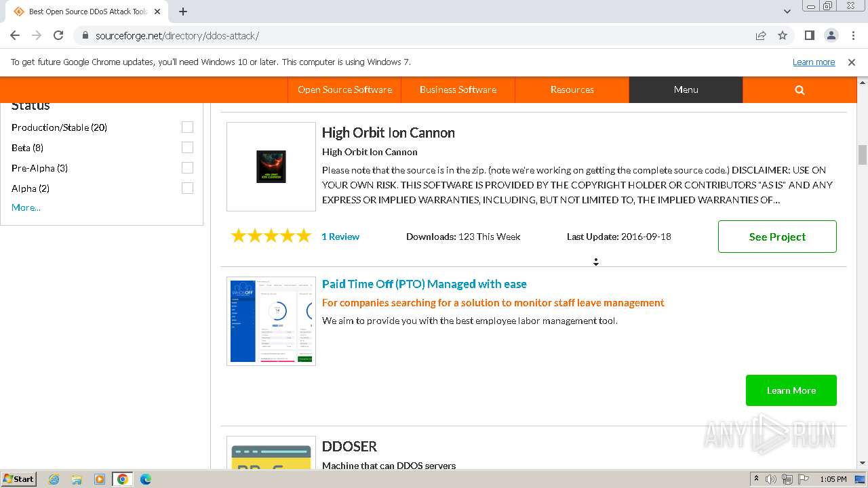Open the Chrome profile avatar
Image resolution: width=868 pixels, height=488 pixels.
(831, 35)
